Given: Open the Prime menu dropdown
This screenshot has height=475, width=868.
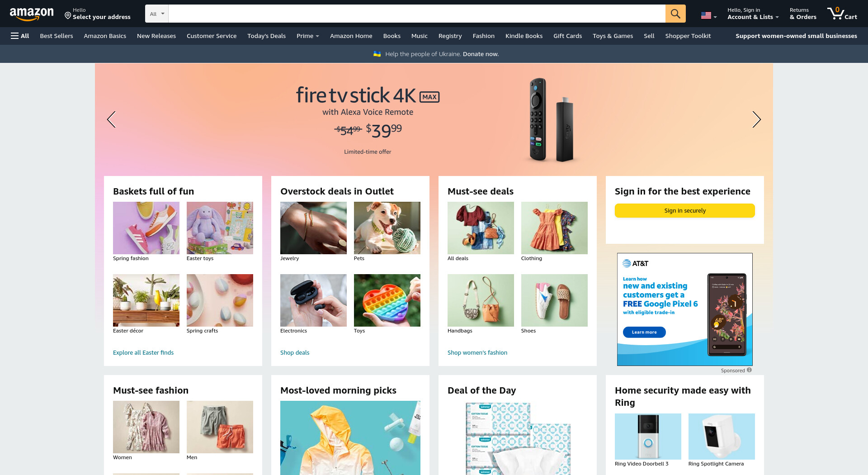Looking at the screenshot, I should [x=308, y=36].
